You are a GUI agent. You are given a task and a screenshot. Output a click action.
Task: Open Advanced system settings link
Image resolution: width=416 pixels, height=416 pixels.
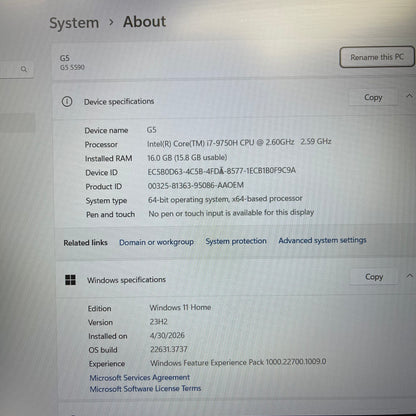[322, 240]
